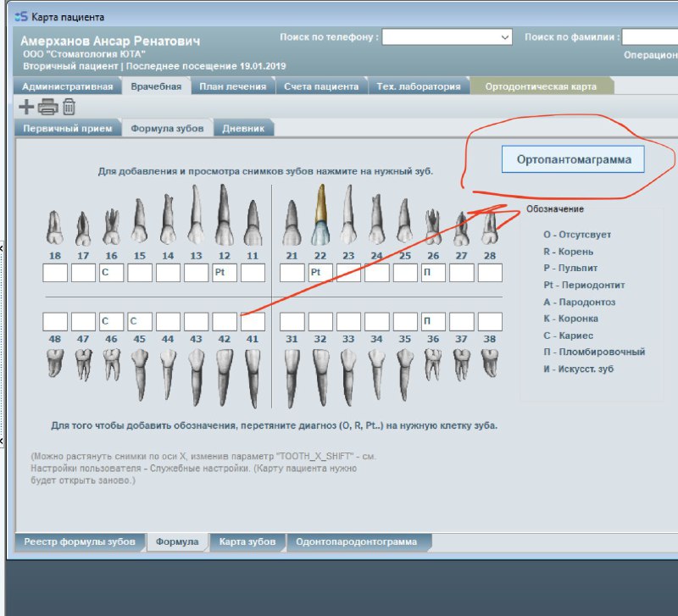
Task: Click the diagnosis box for tooth 45
Action: tap(139, 322)
